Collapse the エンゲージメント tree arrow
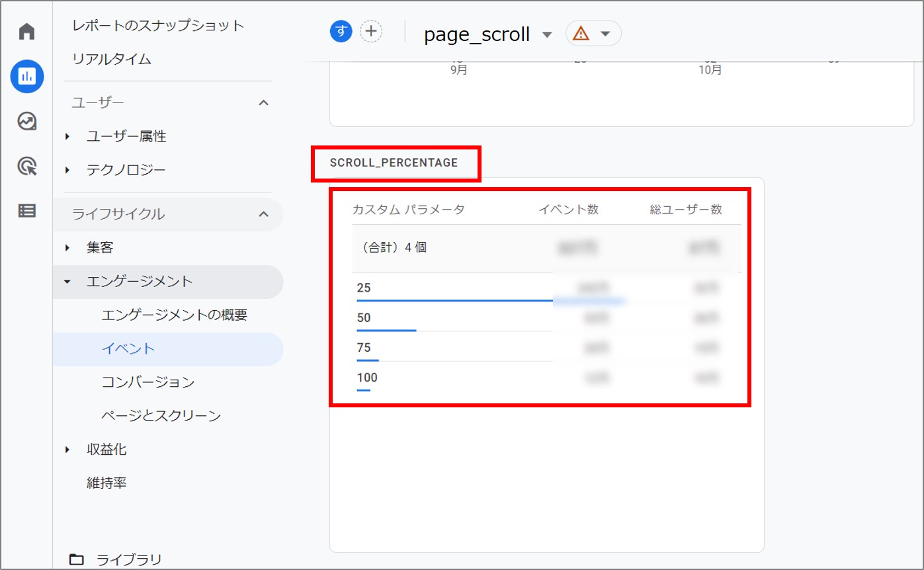Screen dimensions: 924x570 (x=67, y=282)
